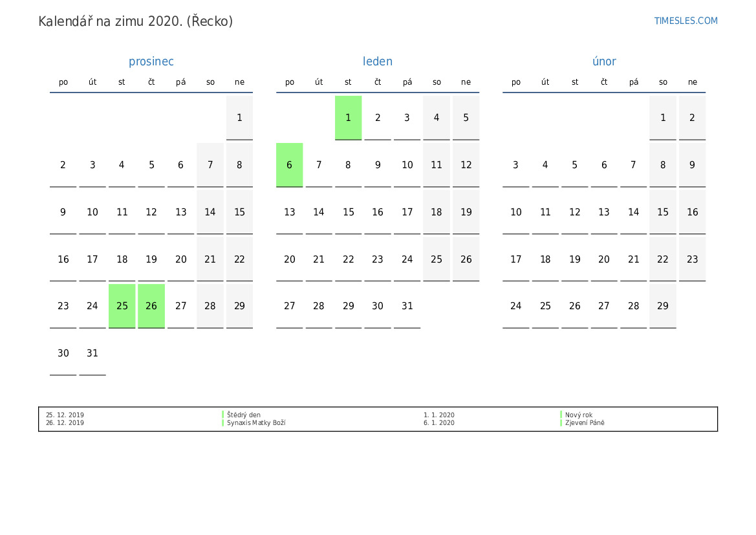The image size is (756, 535).
Task: Click January 12 in leden
Action: [466, 165]
